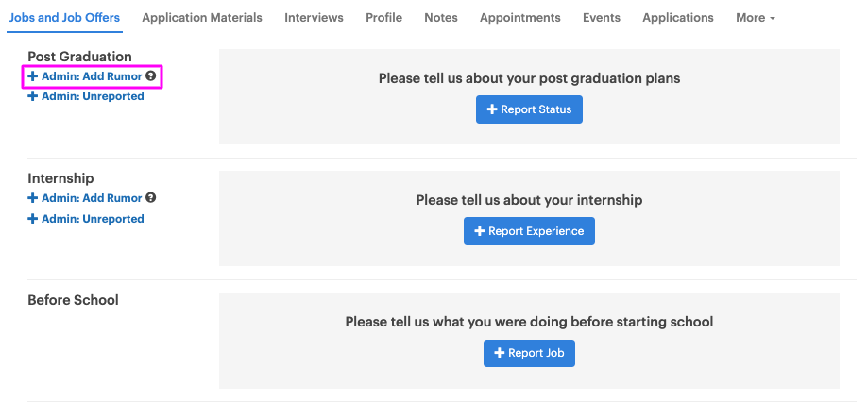
Task: Go to the Profile tab
Action: click(x=383, y=18)
